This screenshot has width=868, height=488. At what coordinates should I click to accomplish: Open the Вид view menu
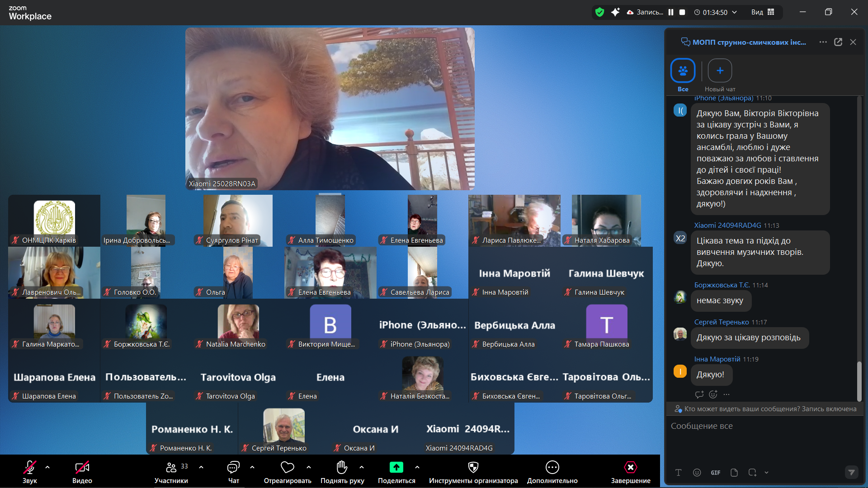[763, 12]
